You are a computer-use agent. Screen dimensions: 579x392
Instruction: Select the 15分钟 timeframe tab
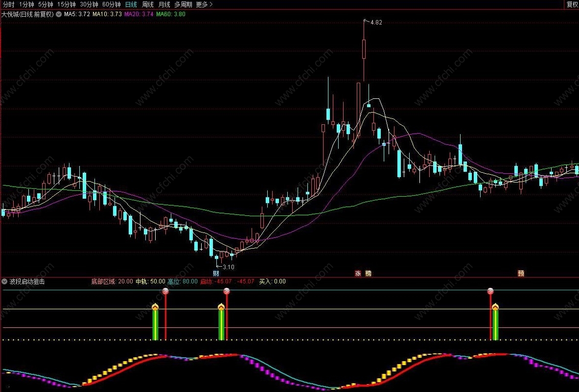67,4
